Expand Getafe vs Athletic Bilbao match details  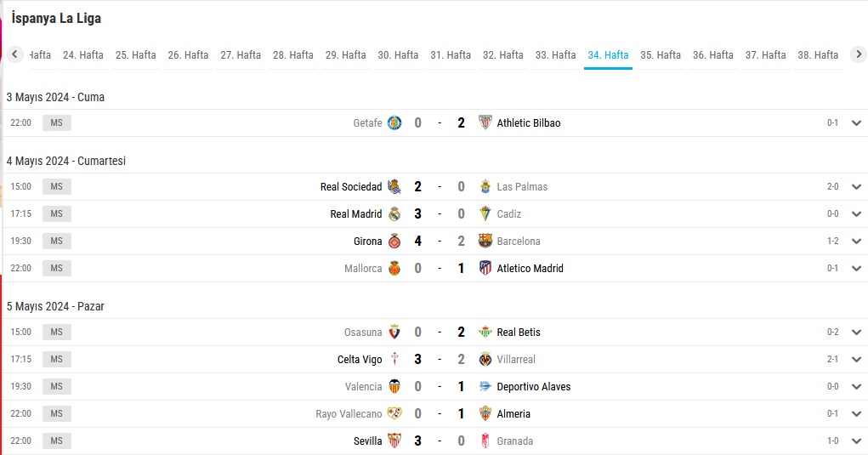(856, 122)
